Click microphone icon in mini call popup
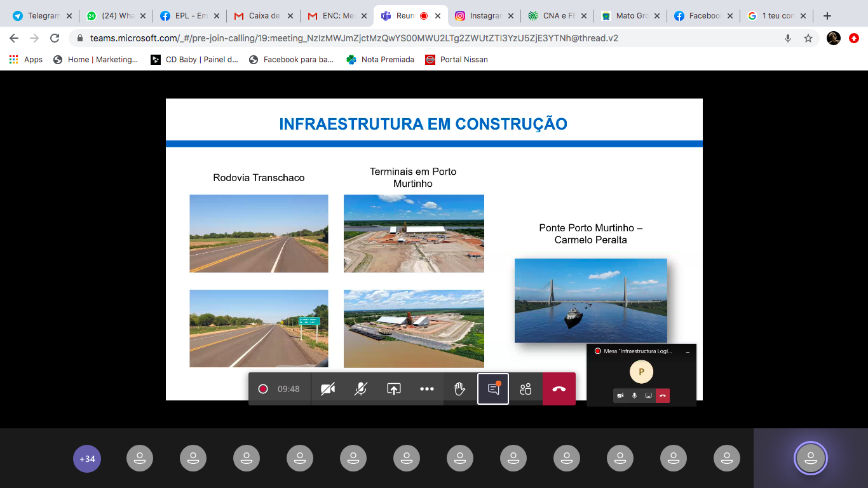Viewport: 868px width, 488px height. [x=634, y=396]
